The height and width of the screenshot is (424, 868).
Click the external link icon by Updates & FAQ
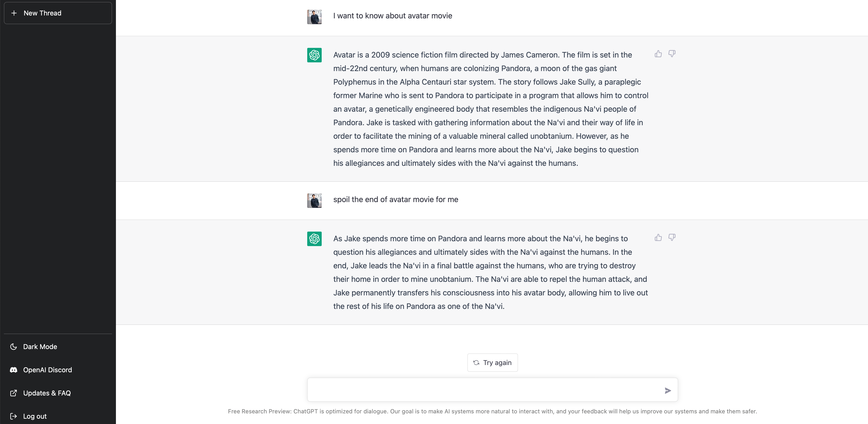point(14,393)
